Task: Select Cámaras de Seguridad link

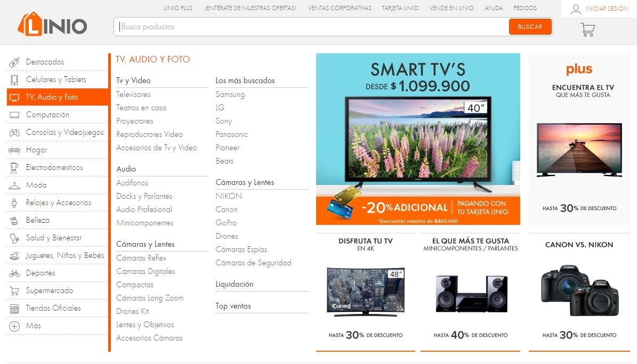Action: click(254, 263)
